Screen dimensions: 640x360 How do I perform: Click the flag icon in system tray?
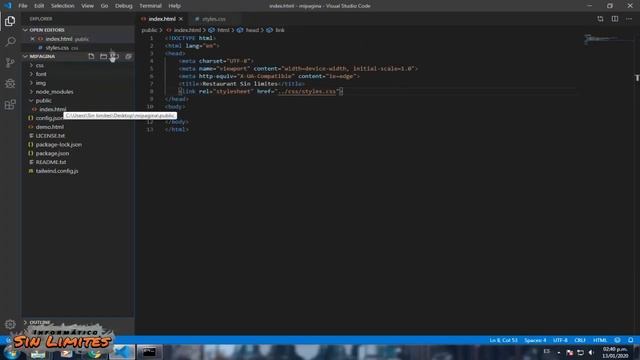click(570, 352)
